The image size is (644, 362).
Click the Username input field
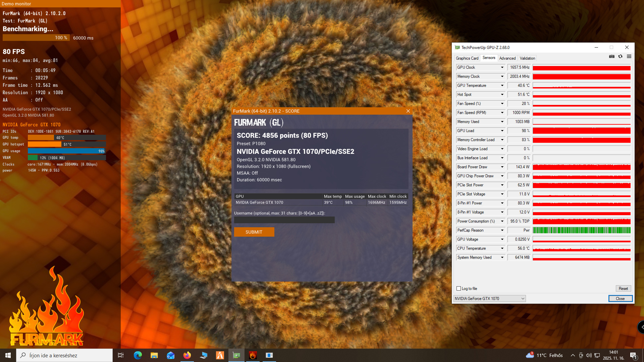(x=284, y=220)
